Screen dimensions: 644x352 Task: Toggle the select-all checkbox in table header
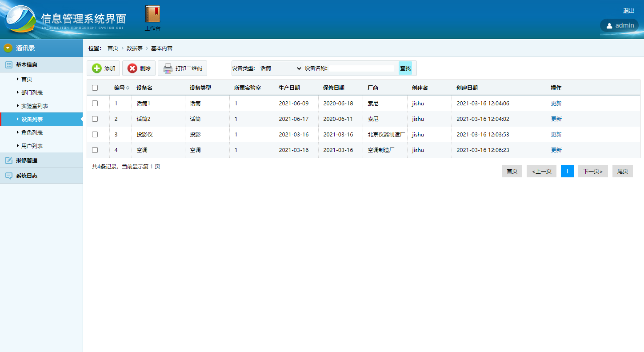pos(95,88)
